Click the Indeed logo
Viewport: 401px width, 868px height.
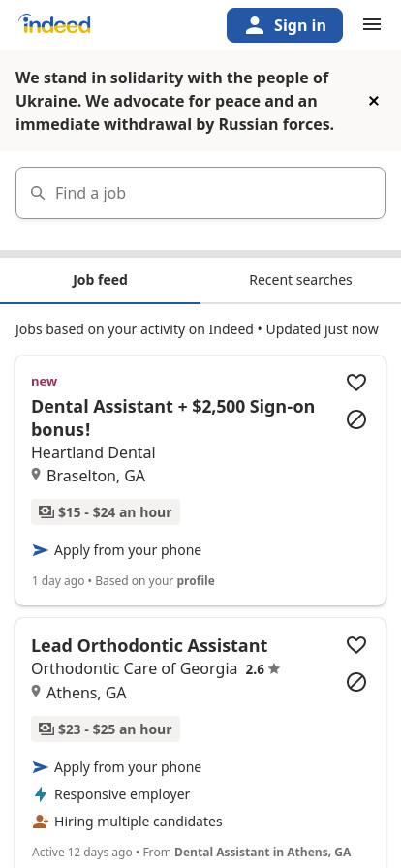[54, 24]
